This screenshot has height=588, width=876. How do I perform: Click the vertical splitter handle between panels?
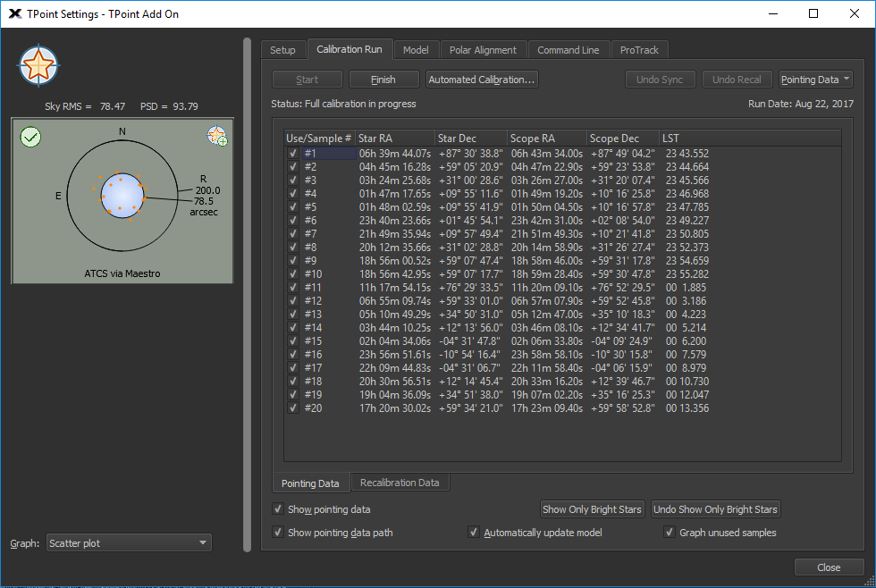point(248,295)
